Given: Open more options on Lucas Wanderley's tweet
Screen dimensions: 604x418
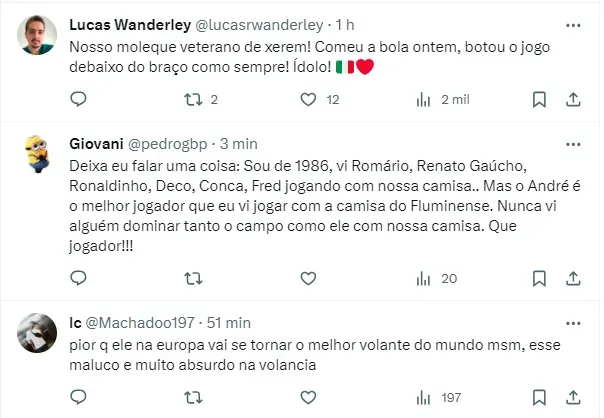Looking at the screenshot, I should click(573, 24).
